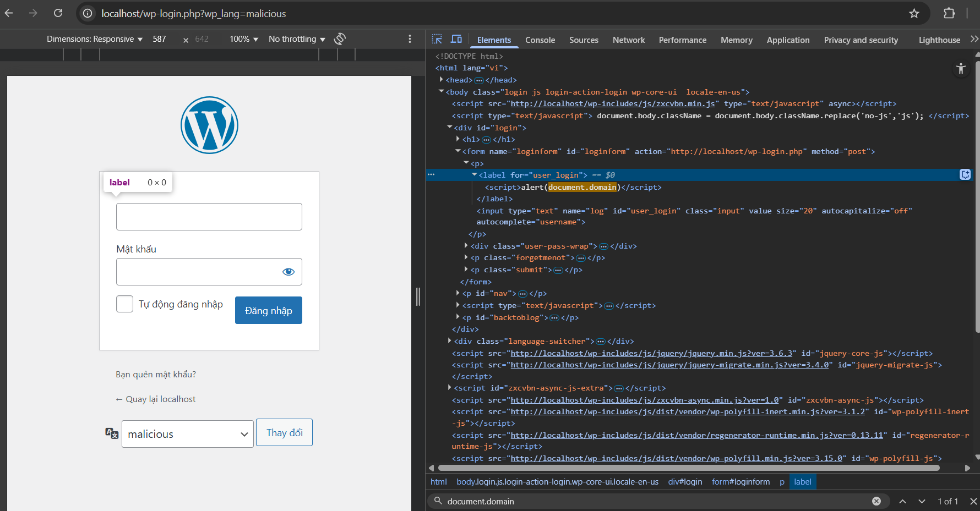Open the Memory tab
980x511 pixels.
(x=737, y=40)
